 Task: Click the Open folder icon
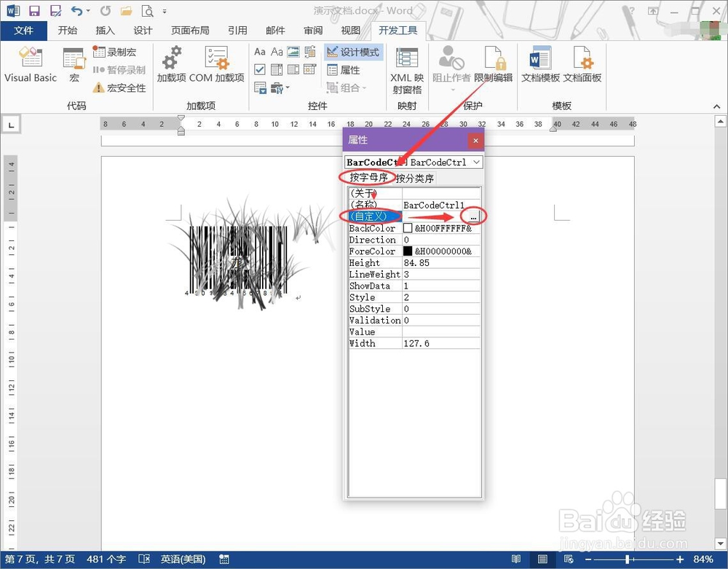tap(126, 11)
